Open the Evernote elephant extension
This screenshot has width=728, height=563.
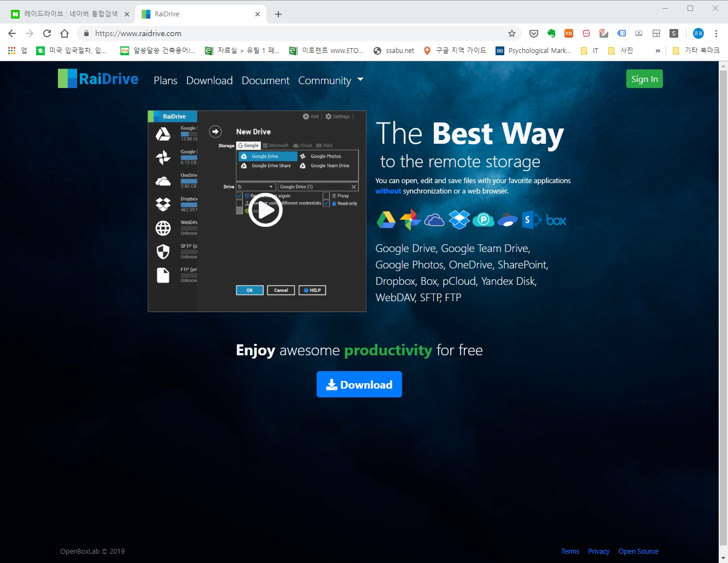click(x=551, y=33)
